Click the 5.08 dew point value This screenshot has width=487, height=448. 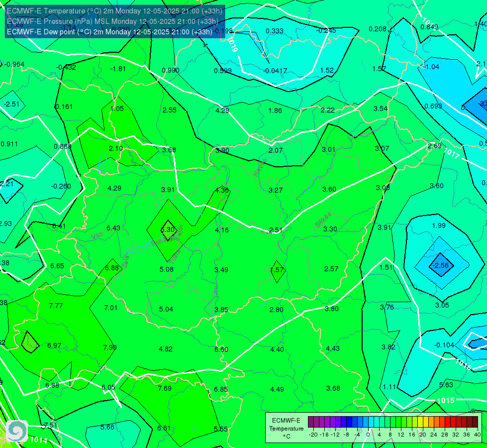(x=167, y=269)
